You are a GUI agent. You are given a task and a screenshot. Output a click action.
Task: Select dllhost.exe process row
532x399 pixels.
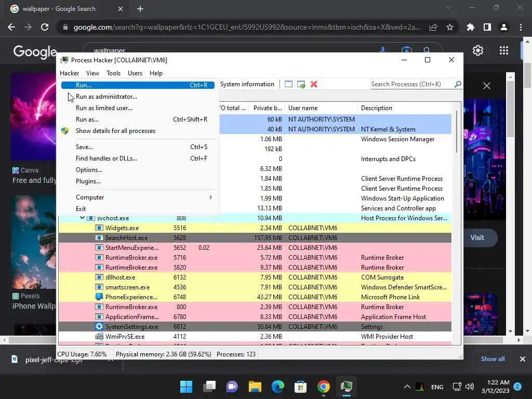click(x=255, y=277)
